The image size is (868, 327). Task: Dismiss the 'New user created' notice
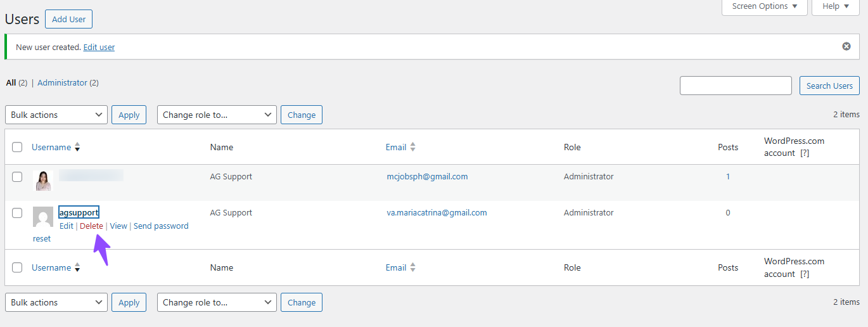pos(846,46)
